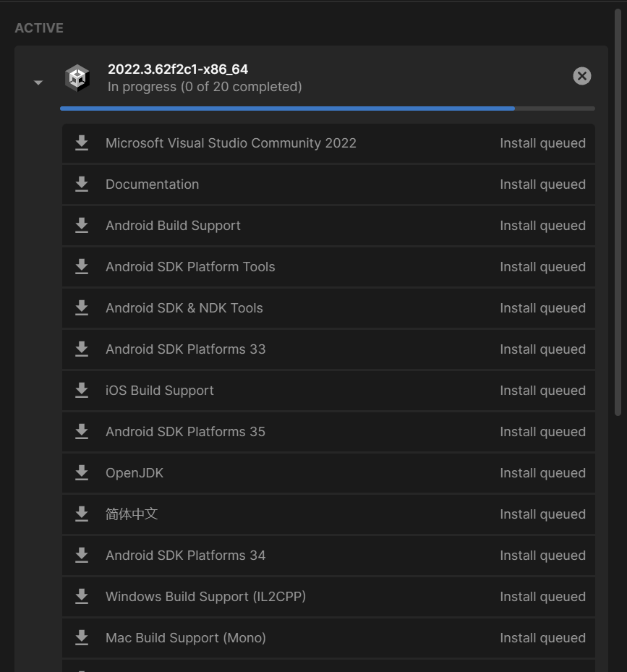This screenshot has width=627, height=672.
Task: Click the vertical scrollbar thumb
Action: [x=618, y=213]
